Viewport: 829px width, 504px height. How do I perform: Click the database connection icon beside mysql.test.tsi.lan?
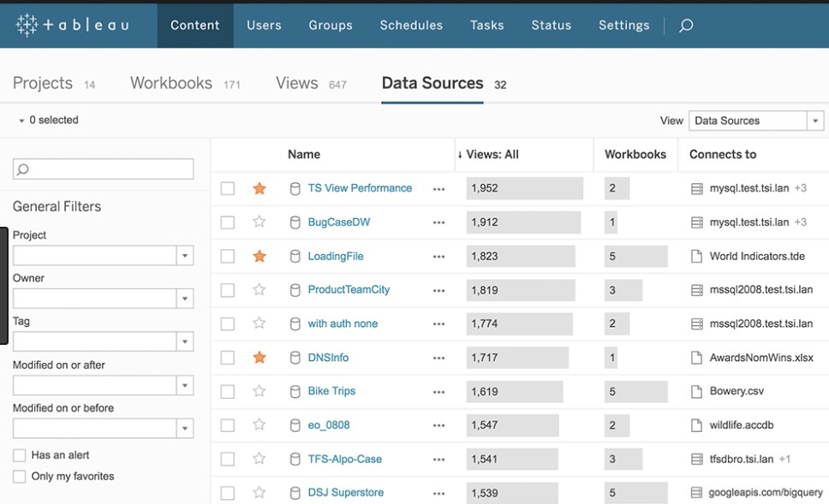tap(696, 188)
